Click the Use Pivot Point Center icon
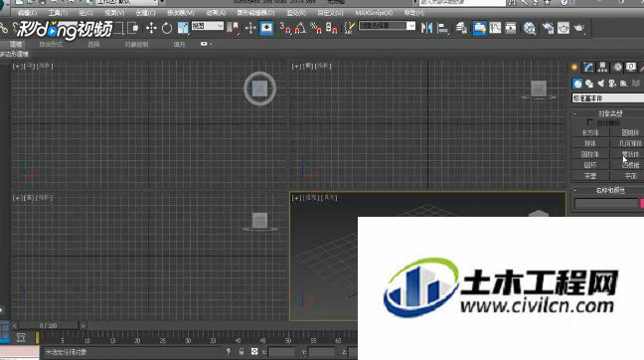Image resolution: width=644 pixels, height=360 pixels. (234, 28)
